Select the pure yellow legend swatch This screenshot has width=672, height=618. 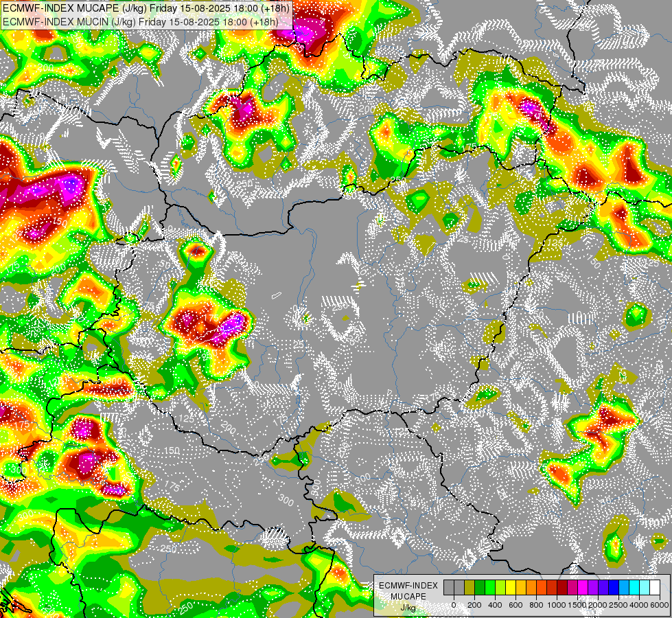click(511, 587)
